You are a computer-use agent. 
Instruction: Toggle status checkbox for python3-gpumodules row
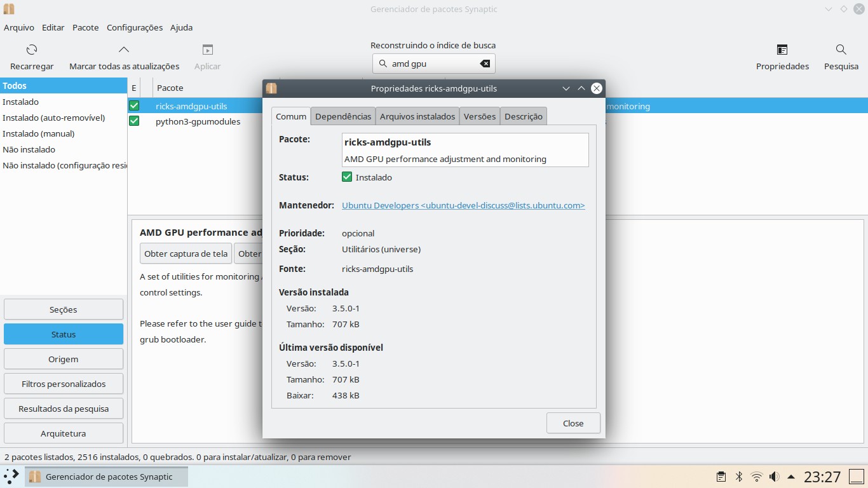pyautogui.click(x=134, y=121)
